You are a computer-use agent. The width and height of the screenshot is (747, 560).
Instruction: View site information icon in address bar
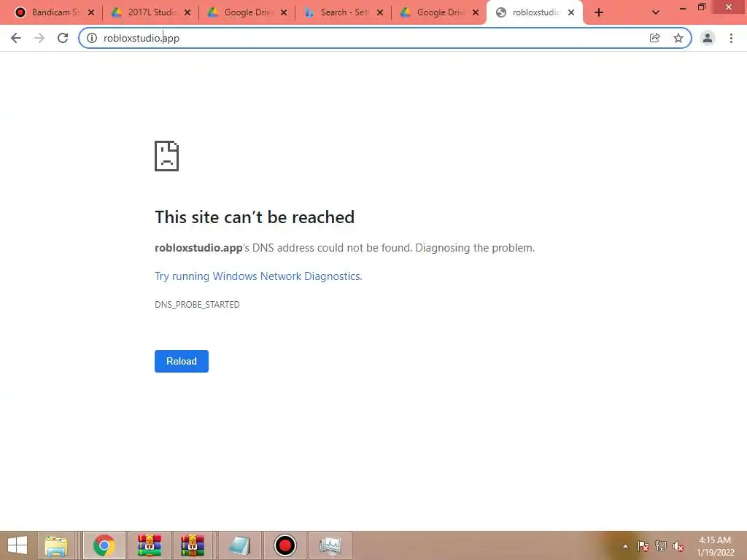(x=92, y=38)
